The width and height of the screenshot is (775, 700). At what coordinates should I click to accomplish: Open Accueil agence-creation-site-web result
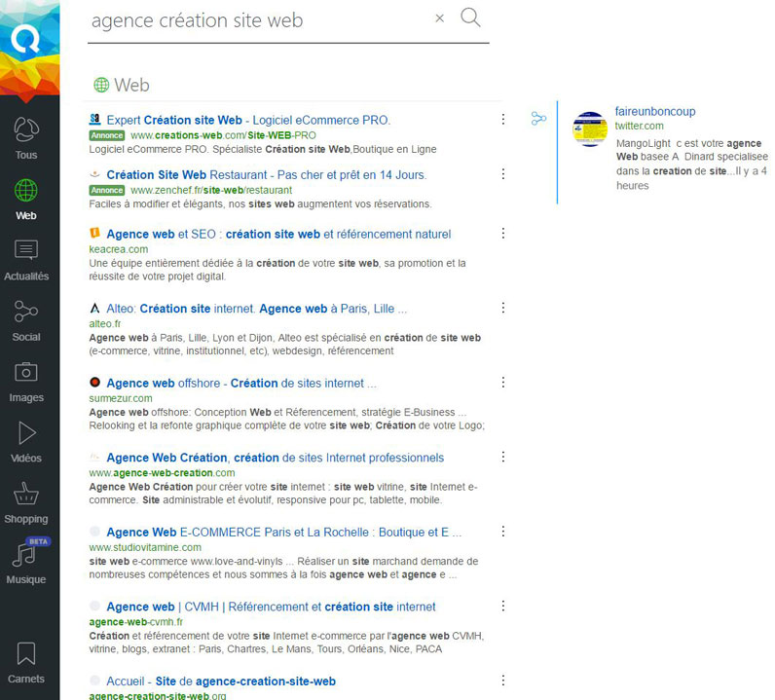tap(221, 682)
